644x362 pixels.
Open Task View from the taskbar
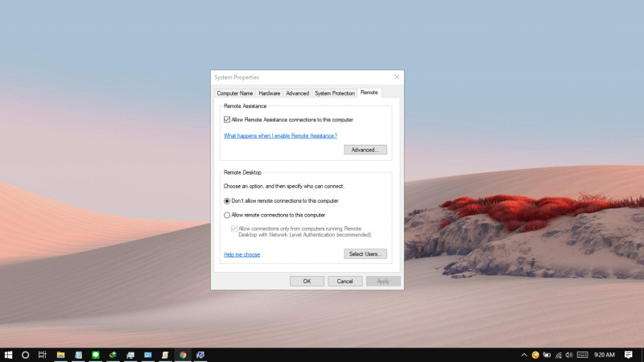pos(43,355)
